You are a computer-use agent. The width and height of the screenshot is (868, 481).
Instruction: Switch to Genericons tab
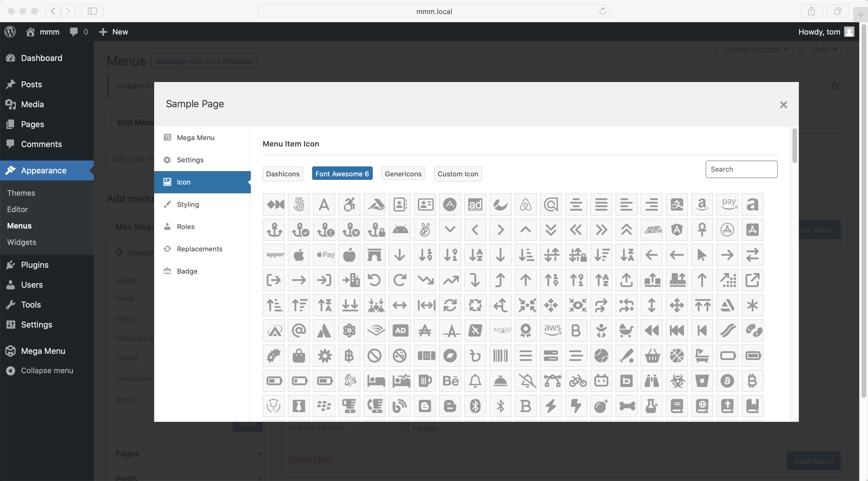(x=403, y=174)
